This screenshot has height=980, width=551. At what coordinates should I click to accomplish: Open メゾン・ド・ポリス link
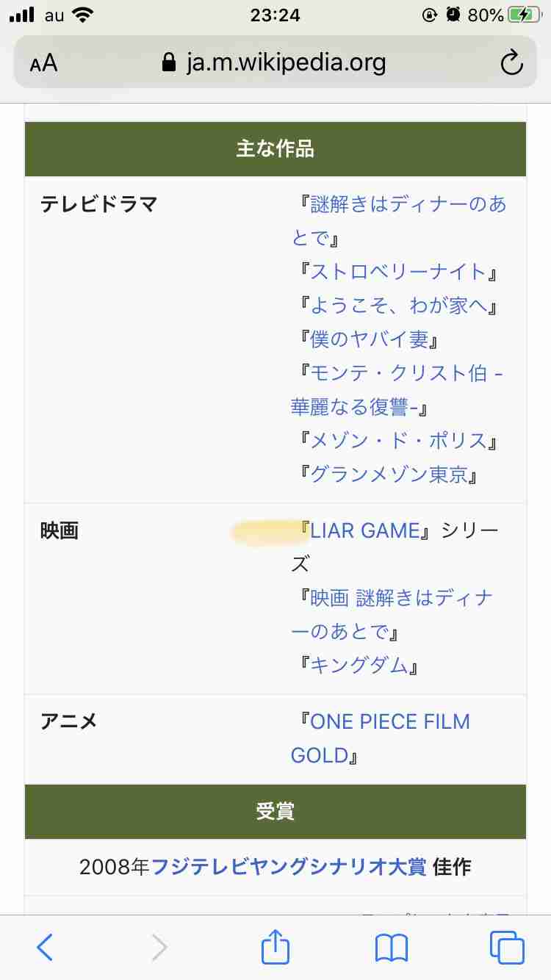[398, 441]
